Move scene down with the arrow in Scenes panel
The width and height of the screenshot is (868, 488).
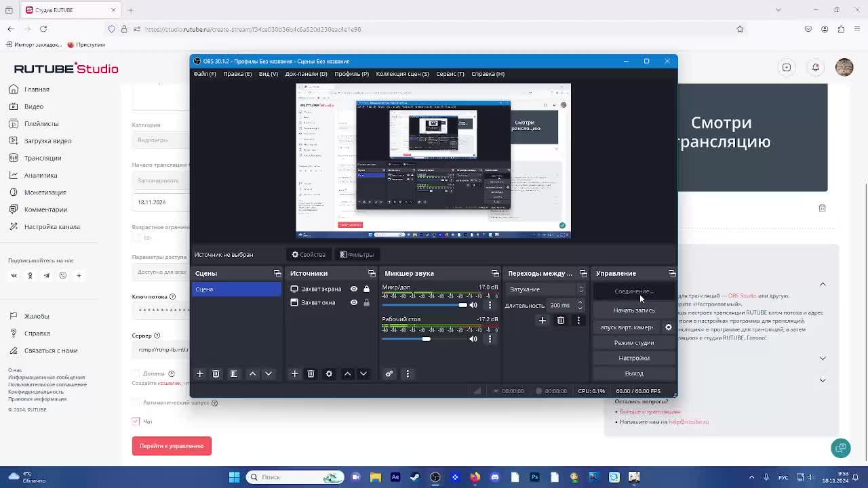(x=269, y=373)
